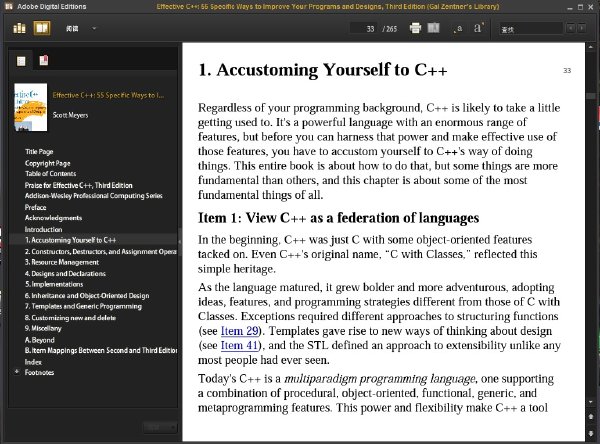Increase text size with large a
Viewport: 600px width, 444px height.
478,28
